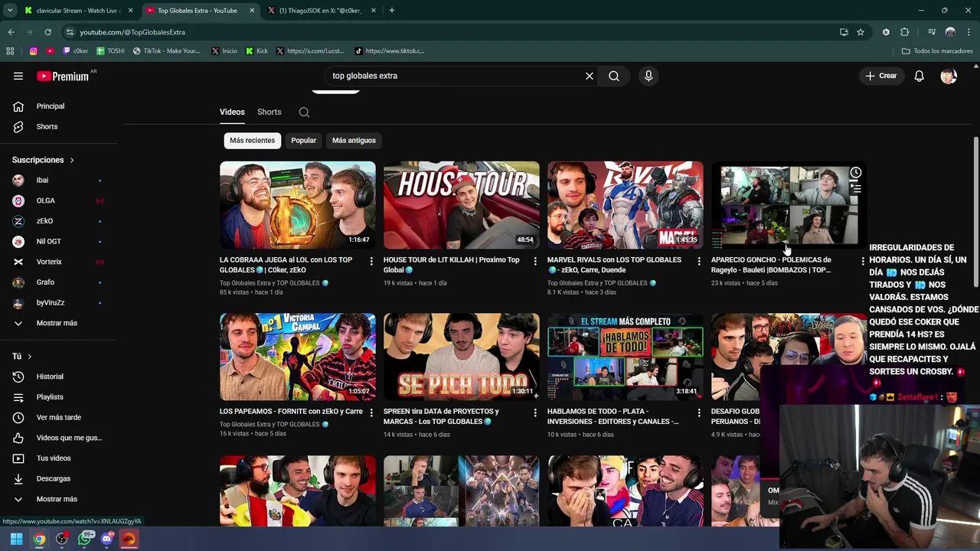Click the magnifier search button
This screenshot has width=980, height=551.
point(614,76)
